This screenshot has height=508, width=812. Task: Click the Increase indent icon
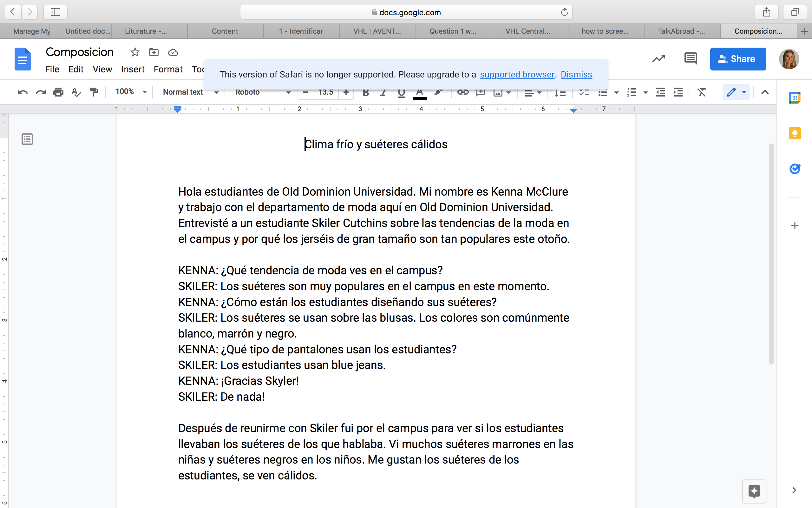[x=678, y=92]
